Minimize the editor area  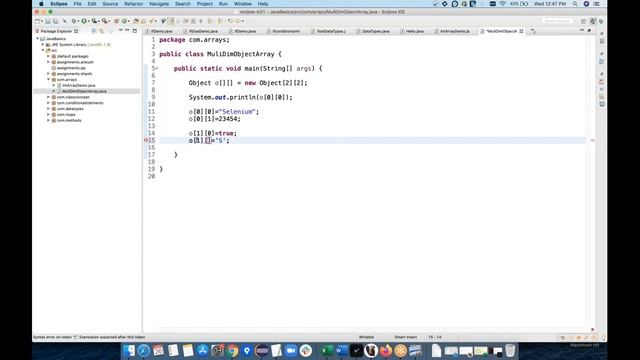coord(582,31)
